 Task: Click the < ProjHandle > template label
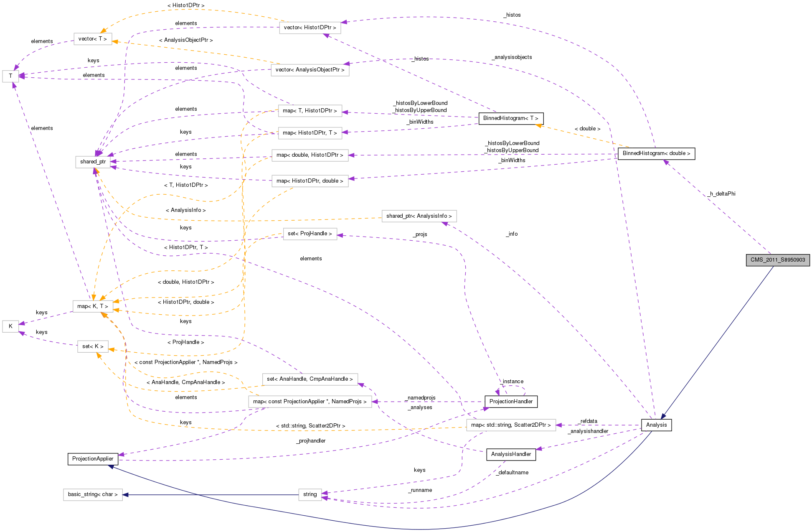(186, 342)
